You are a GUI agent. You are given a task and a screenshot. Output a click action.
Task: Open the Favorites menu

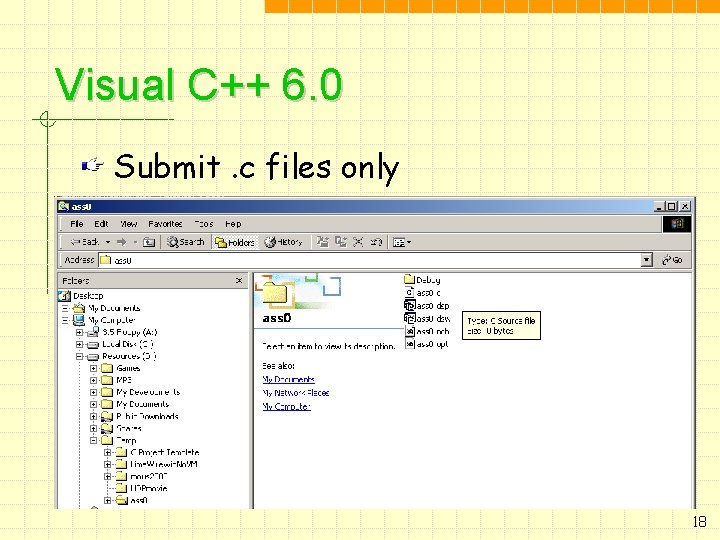[x=165, y=224]
